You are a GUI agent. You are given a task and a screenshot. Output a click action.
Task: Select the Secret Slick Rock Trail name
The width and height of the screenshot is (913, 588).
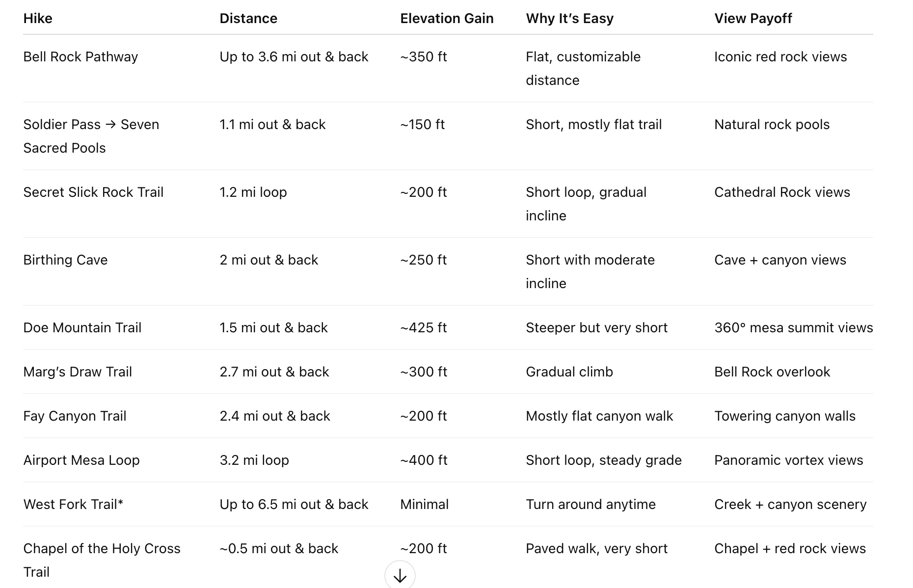coord(93,192)
